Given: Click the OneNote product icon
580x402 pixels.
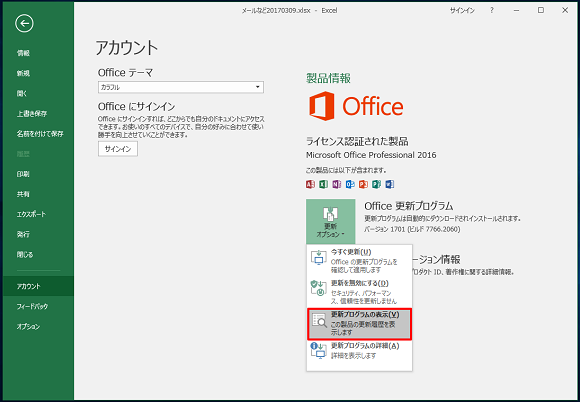Looking at the screenshot, I should coord(337,184).
